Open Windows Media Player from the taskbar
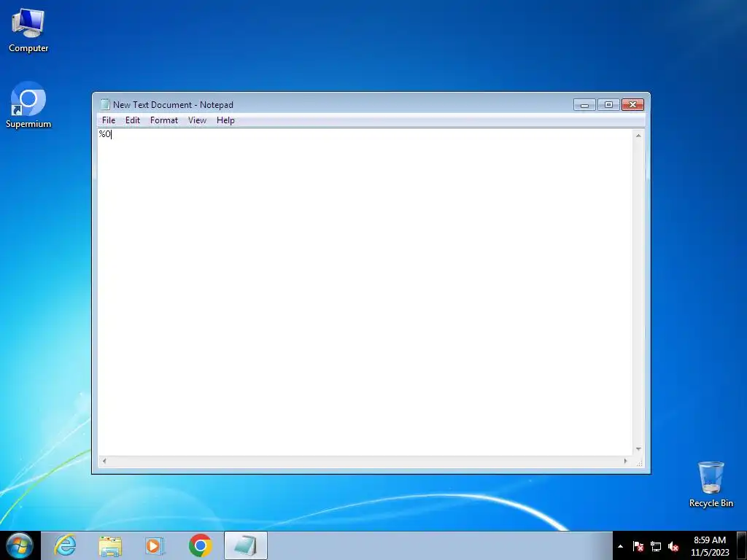Viewport: 747px width, 560px height. pyautogui.click(x=155, y=545)
